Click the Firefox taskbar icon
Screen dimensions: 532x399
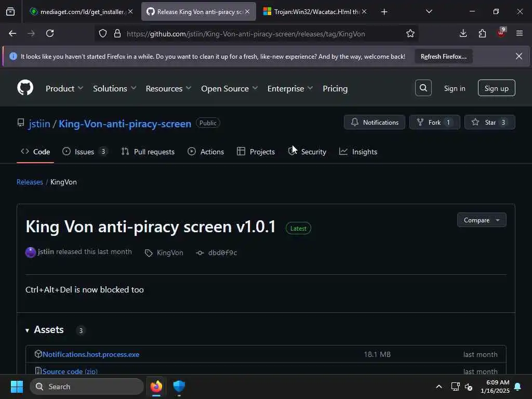(x=156, y=387)
